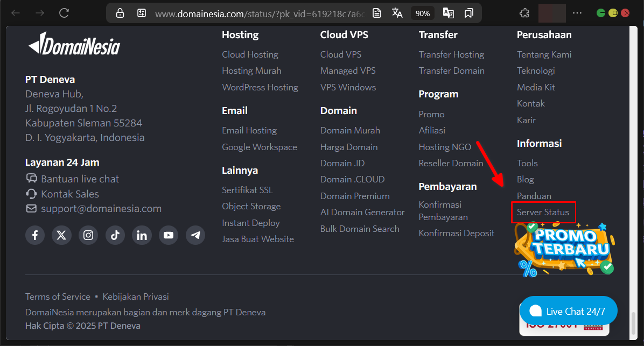Click support@domainesia.com email link
The image size is (644, 346).
click(101, 208)
